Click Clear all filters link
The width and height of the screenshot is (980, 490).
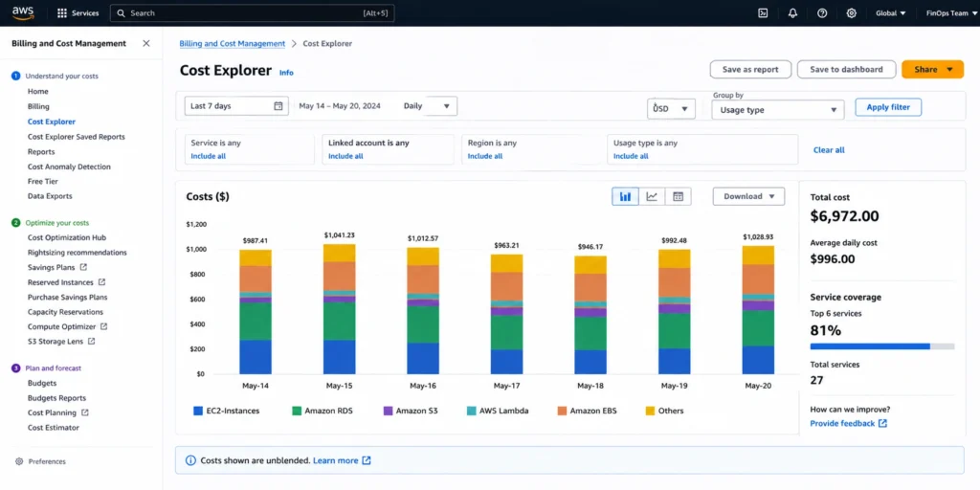pos(829,150)
